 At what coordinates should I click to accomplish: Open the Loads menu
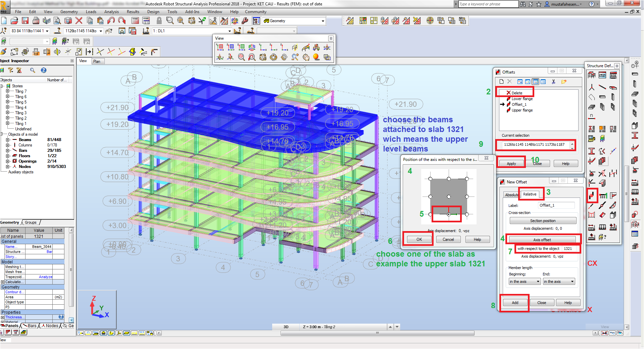(91, 11)
